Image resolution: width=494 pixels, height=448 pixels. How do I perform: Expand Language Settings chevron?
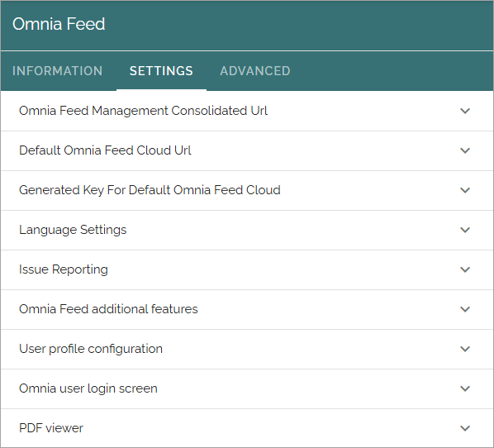coord(465,230)
